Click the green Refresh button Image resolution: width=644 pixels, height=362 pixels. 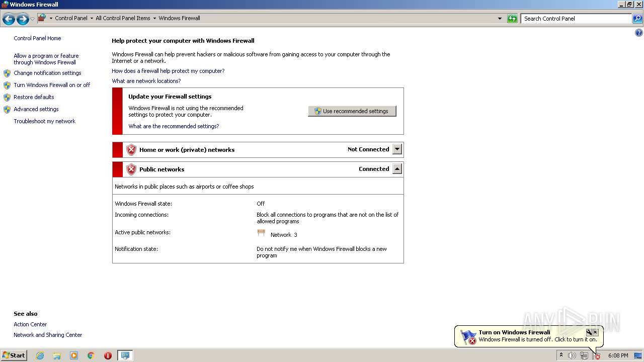(512, 19)
